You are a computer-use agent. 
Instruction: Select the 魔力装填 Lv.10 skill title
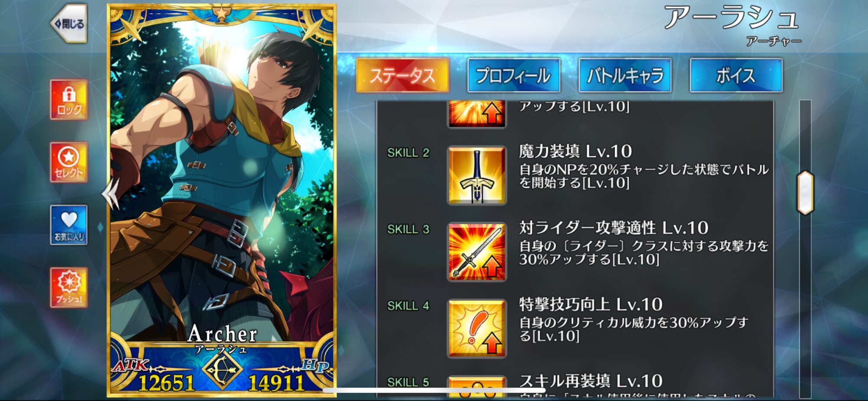575,151
